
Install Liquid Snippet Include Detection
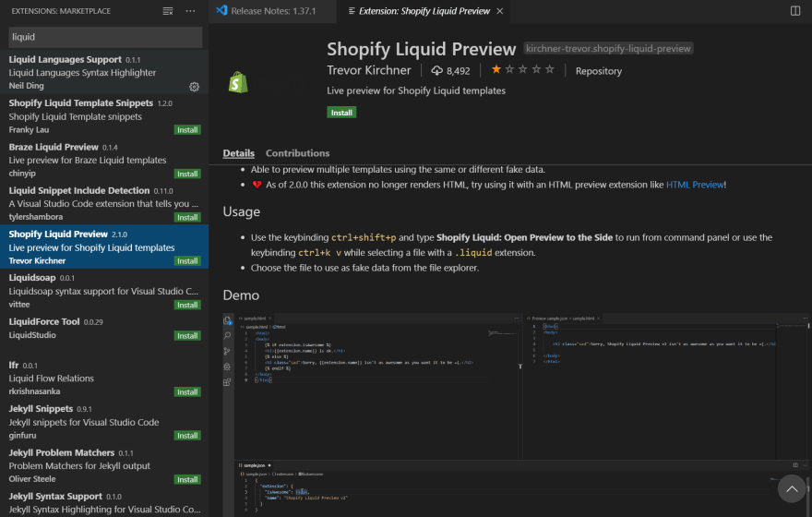(187, 217)
